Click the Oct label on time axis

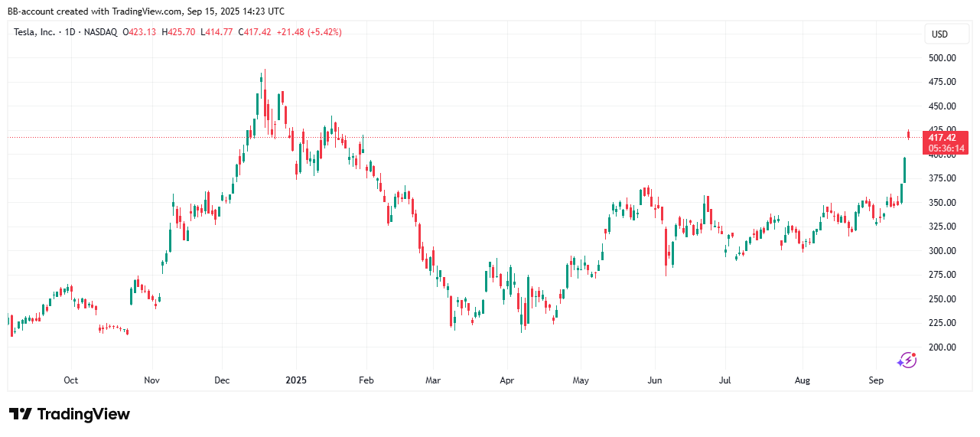pos(71,380)
